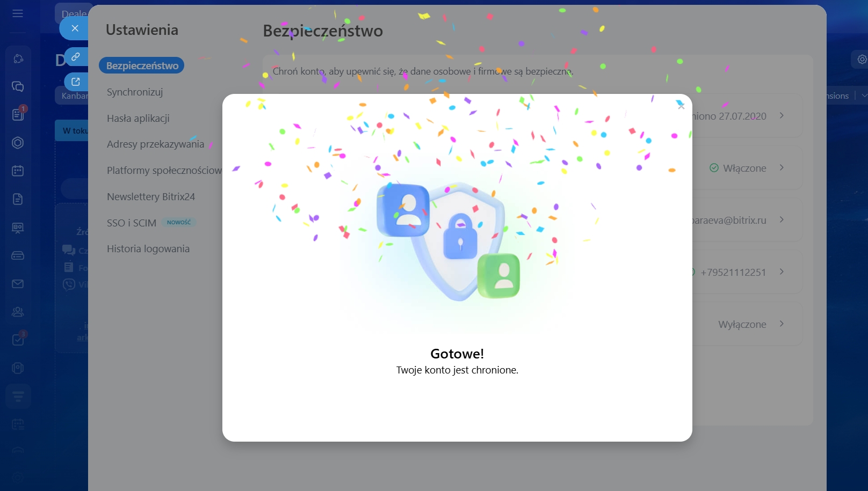This screenshot has height=491, width=868.
Task: Open the presentation board icon in sidebar
Action: (x=18, y=228)
